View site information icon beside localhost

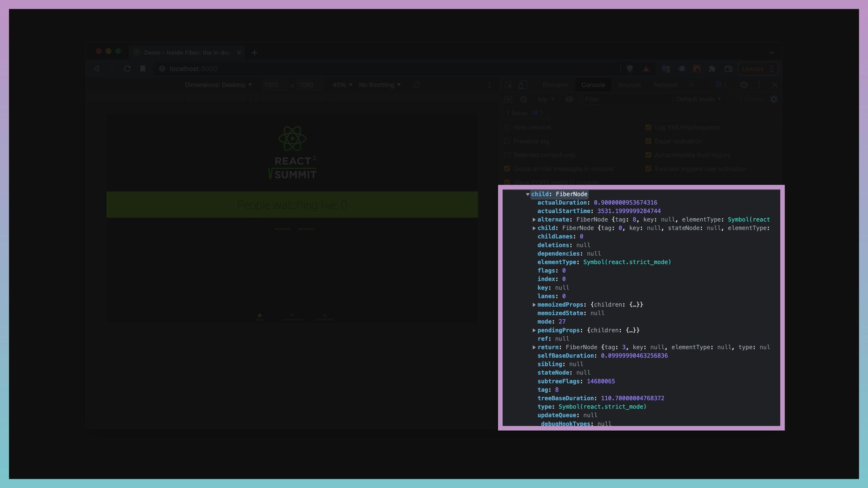click(x=162, y=69)
